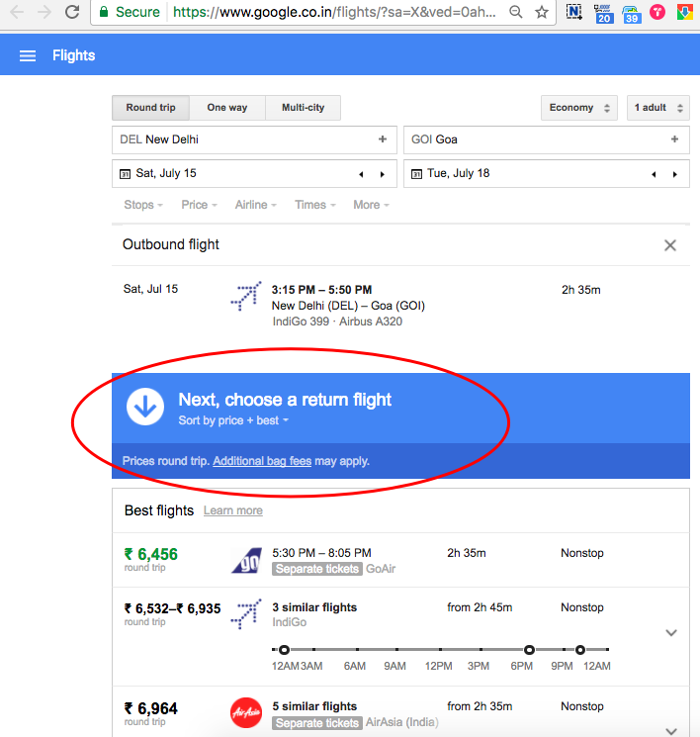This screenshot has height=737, width=700.
Task: Open the Times filter menu
Action: [315, 205]
